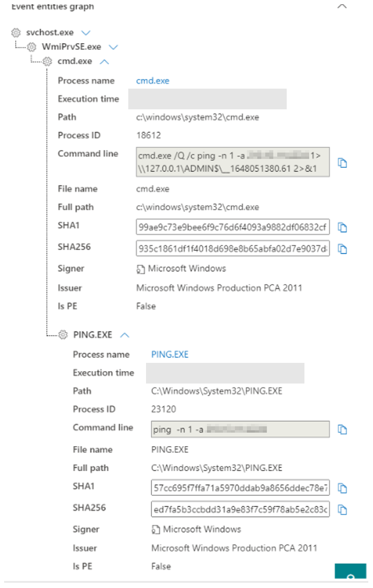Collapse the Event entities graph panel
The image size is (373, 588).
(x=342, y=7)
